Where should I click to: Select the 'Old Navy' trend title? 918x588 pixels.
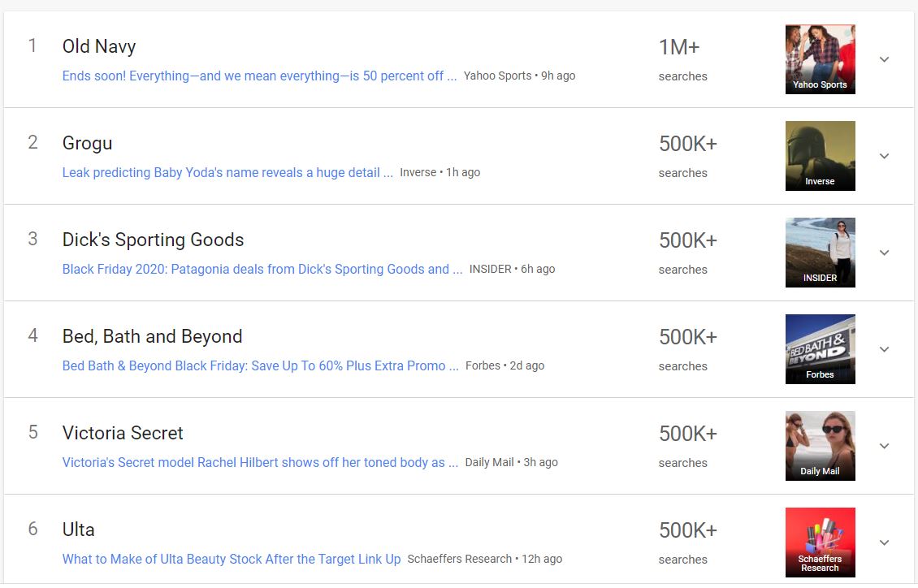(99, 46)
